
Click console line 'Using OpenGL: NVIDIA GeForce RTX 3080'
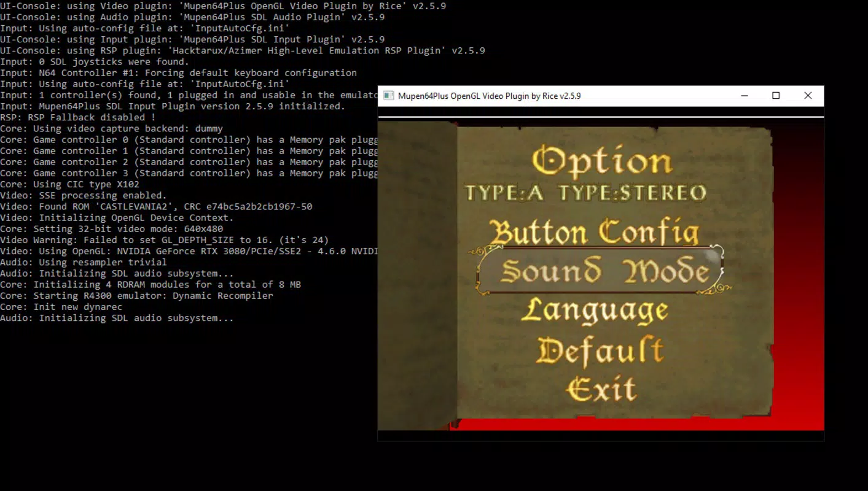coord(189,251)
